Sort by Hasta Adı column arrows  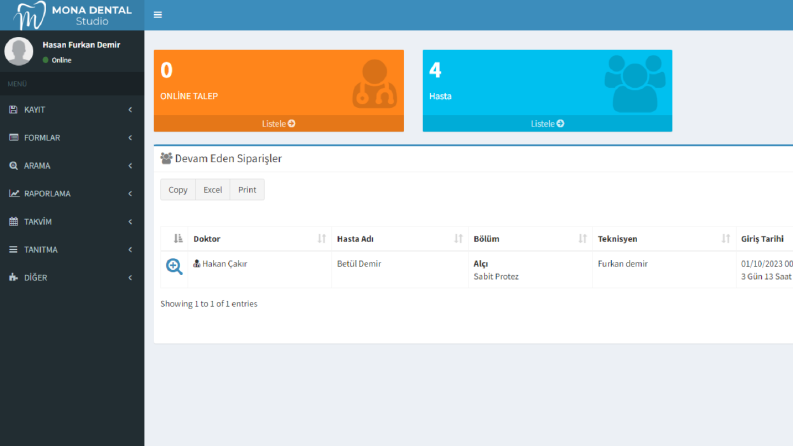pyautogui.click(x=458, y=239)
